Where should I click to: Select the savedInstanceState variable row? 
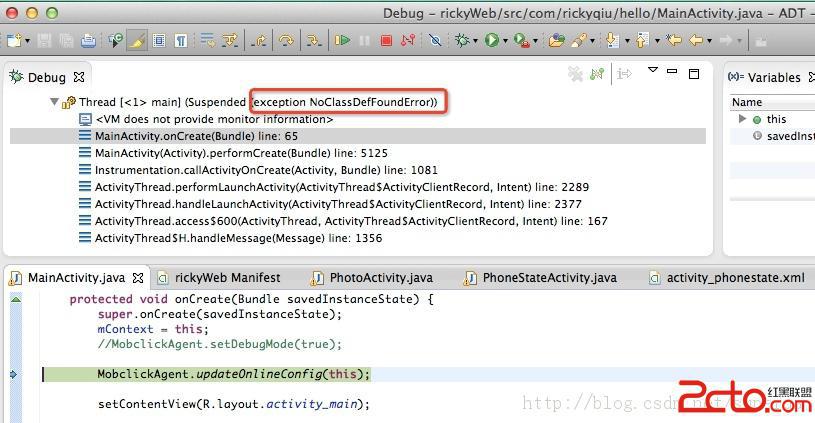coord(772,136)
